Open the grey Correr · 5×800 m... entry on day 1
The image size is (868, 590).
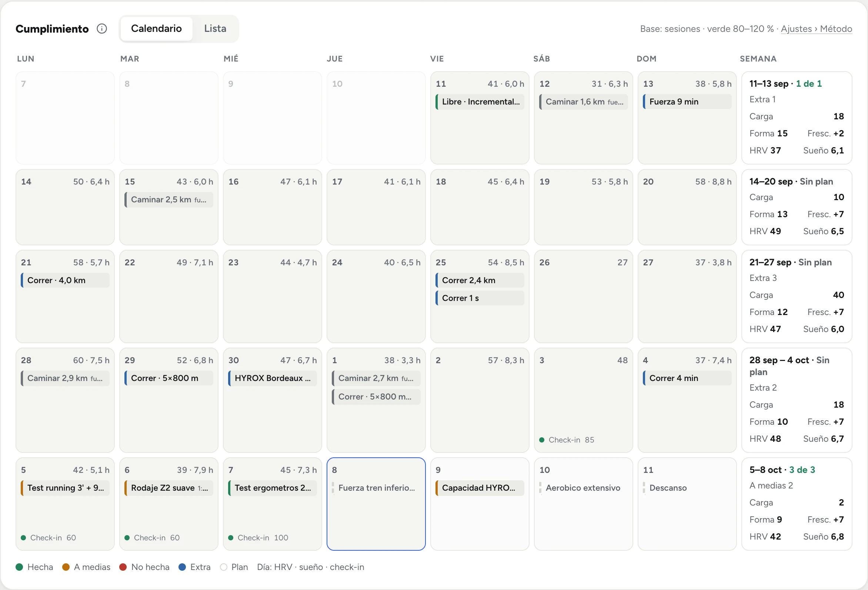pos(376,397)
